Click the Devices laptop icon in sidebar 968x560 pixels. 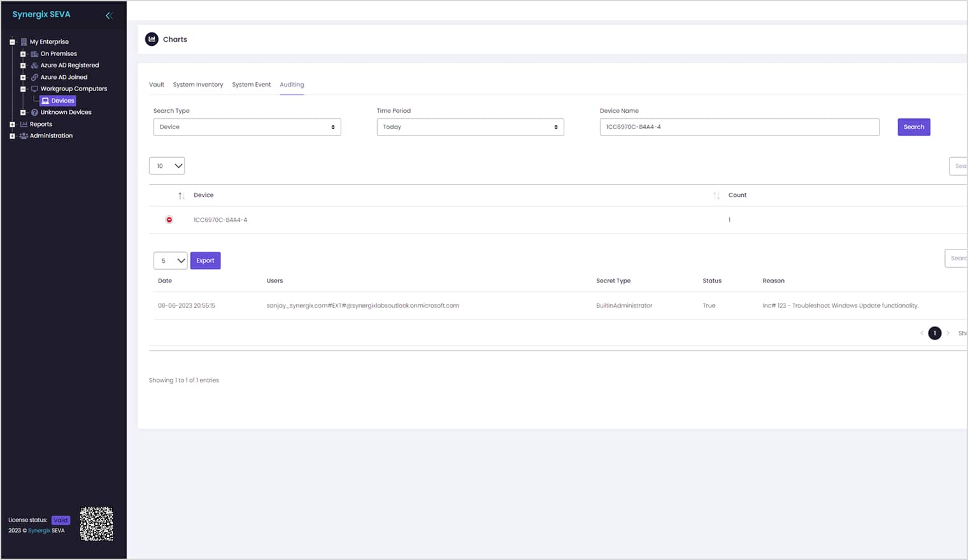point(45,101)
